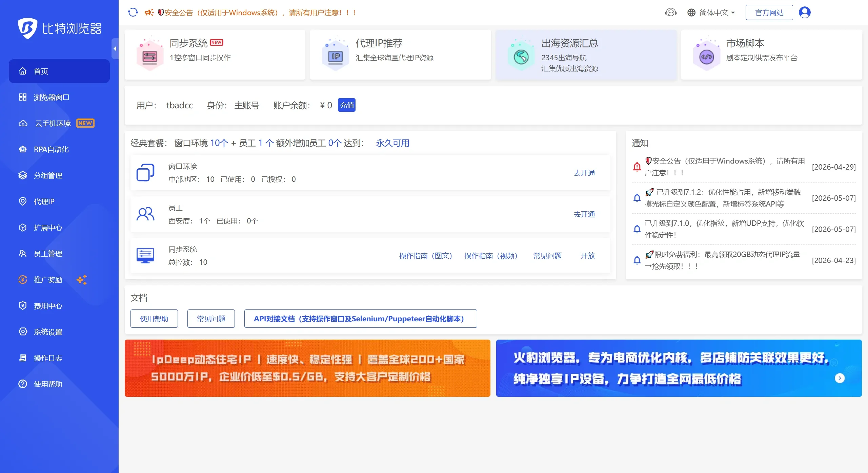This screenshot has width=868, height=473.
Task: Open 操作日志 in the sidebar
Action: click(x=59, y=358)
